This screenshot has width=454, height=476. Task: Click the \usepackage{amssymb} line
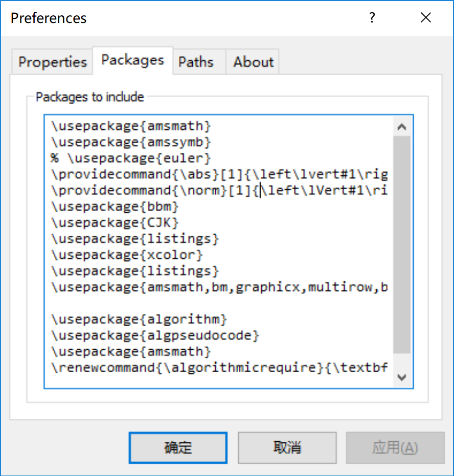(x=131, y=142)
